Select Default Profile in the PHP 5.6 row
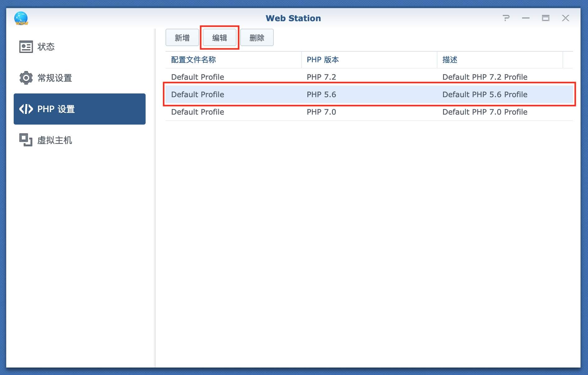This screenshot has height=375, width=588. (198, 94)
